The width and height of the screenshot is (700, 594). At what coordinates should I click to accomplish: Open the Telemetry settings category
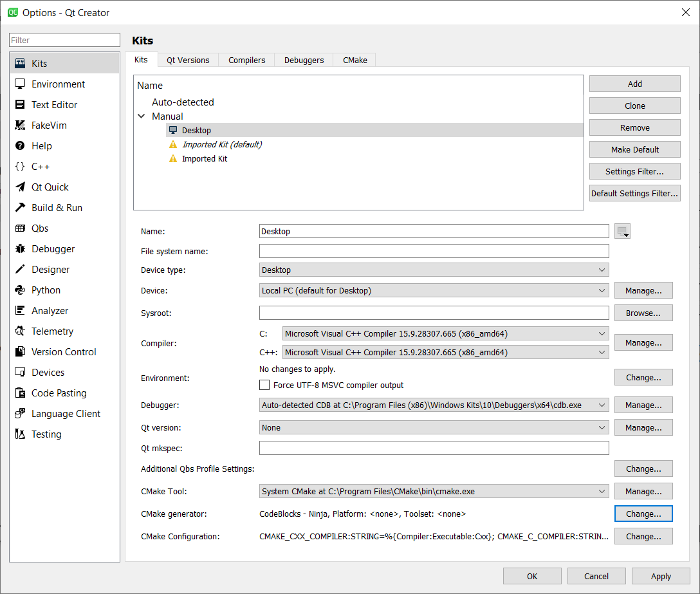point(52,331)
